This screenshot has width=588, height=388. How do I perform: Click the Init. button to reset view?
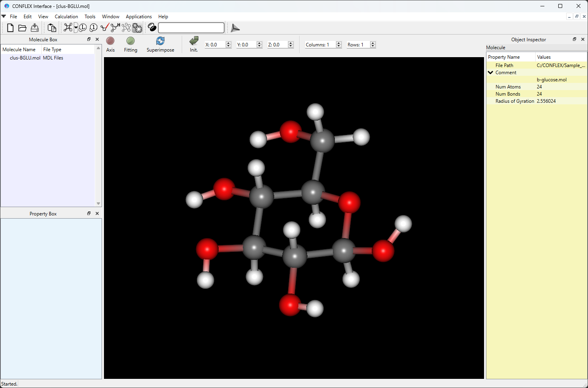[194, 44]
